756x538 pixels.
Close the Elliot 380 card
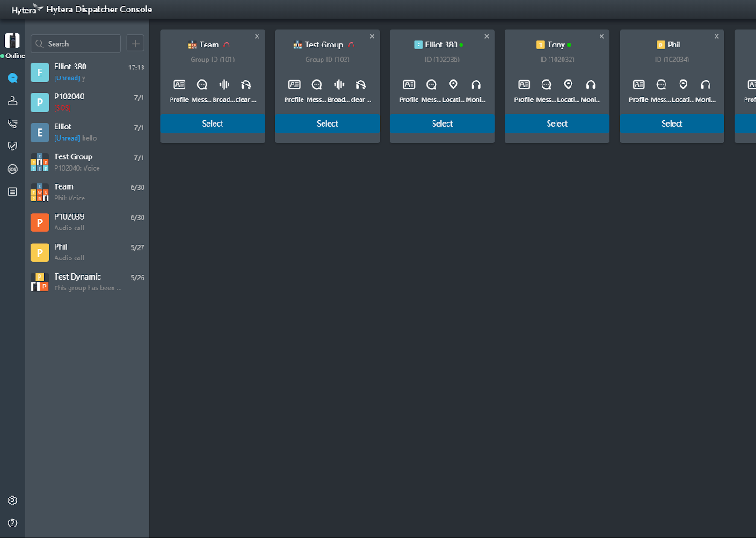486,36
